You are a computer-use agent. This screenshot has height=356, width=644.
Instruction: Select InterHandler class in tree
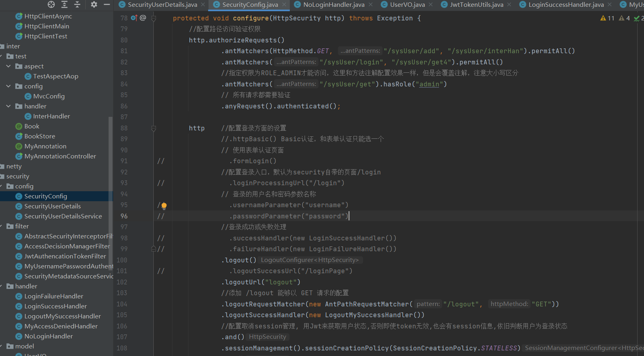(x=52, y=116)
